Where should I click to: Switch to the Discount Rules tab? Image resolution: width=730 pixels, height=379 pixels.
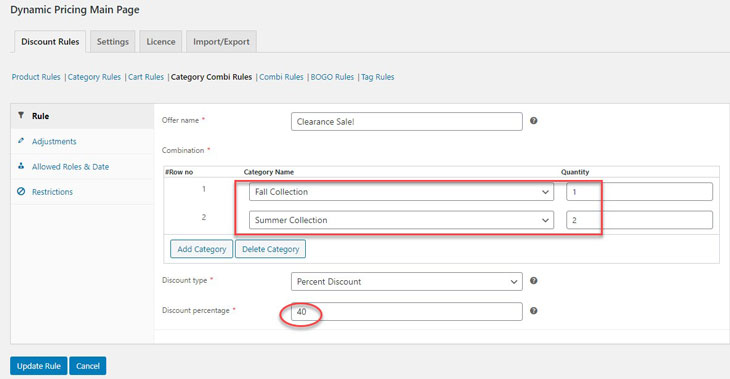pyautogui.click(x=50, y=42)
